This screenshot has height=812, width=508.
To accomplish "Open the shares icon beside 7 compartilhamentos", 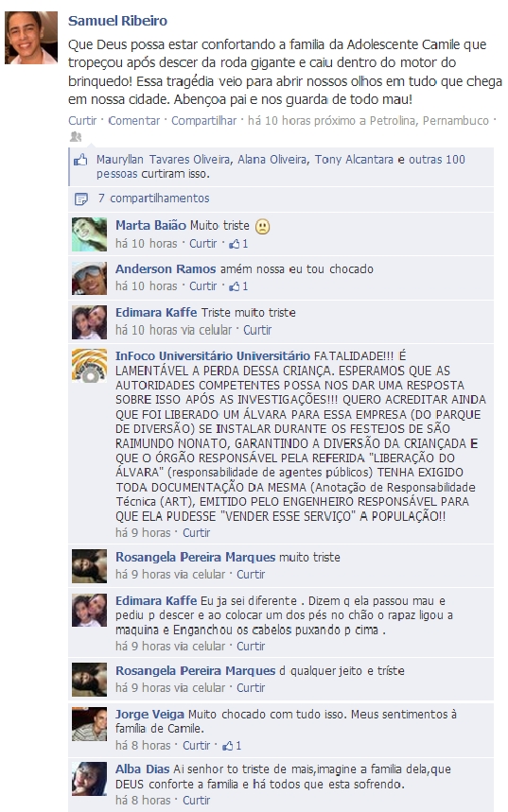I will pos(80,199).
